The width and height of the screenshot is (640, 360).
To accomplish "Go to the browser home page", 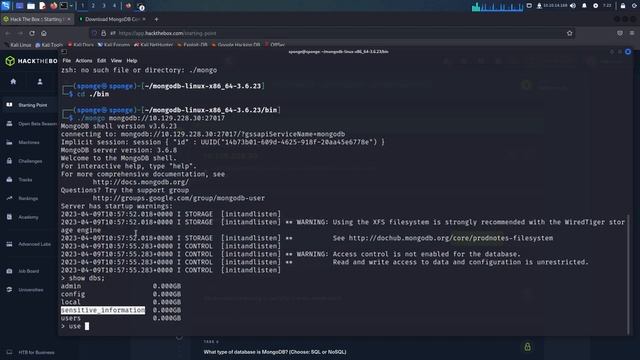I will click(44, 33).
